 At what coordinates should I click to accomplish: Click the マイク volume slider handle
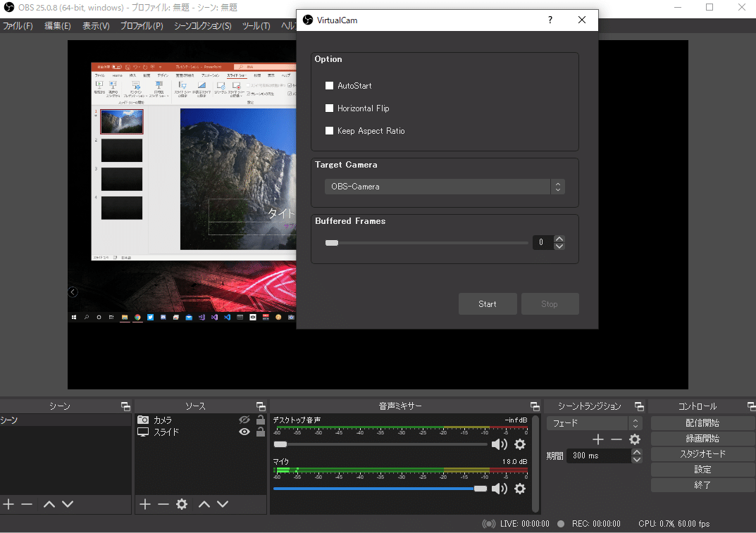tap(480, 489)
